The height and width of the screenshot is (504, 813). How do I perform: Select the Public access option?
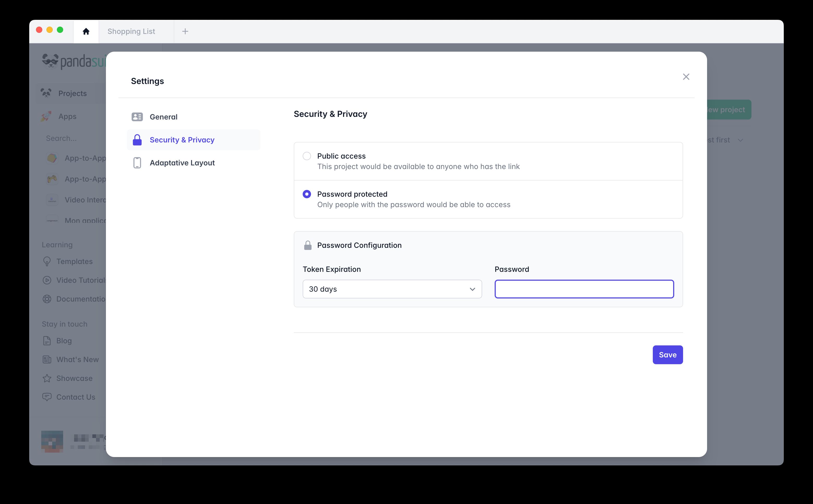(307, 156)
